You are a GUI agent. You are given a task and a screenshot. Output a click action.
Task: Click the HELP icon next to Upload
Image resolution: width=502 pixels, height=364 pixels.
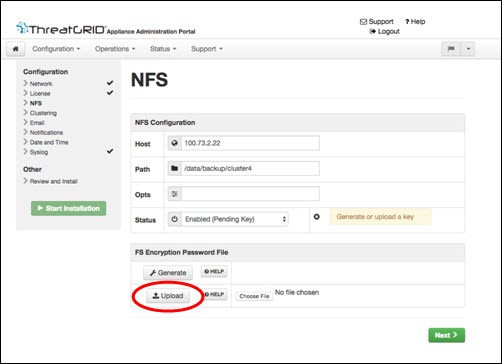coord(215,294)
